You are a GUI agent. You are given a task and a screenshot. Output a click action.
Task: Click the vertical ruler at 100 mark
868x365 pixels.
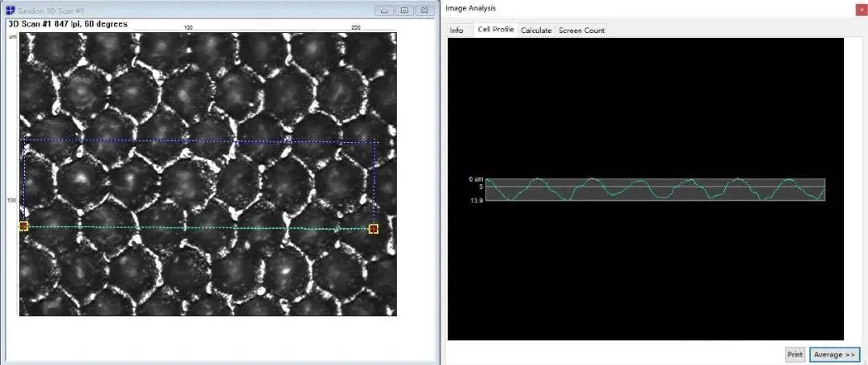12,200
